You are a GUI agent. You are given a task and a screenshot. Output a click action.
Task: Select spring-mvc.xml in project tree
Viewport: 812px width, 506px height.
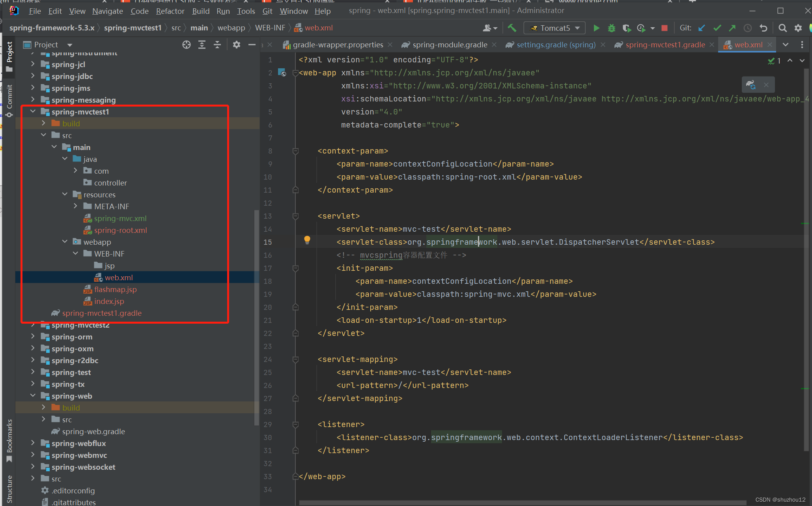tap(120, 218)
